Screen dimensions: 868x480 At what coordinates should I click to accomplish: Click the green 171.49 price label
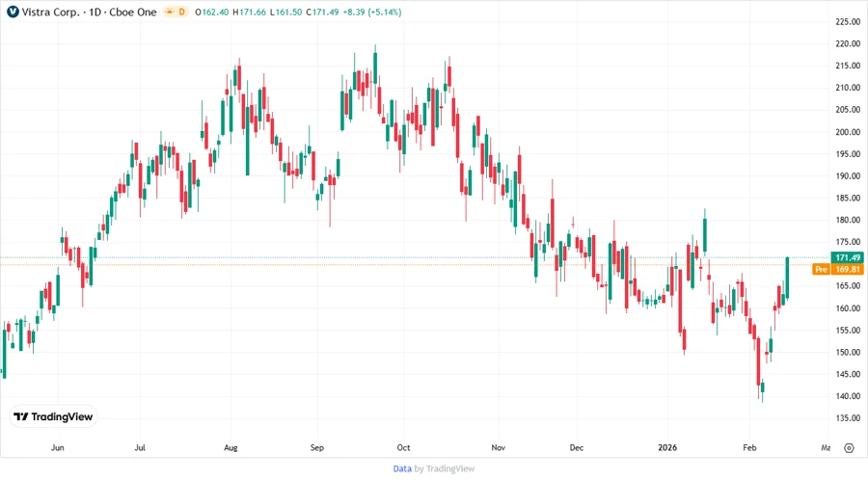[848, 257]
